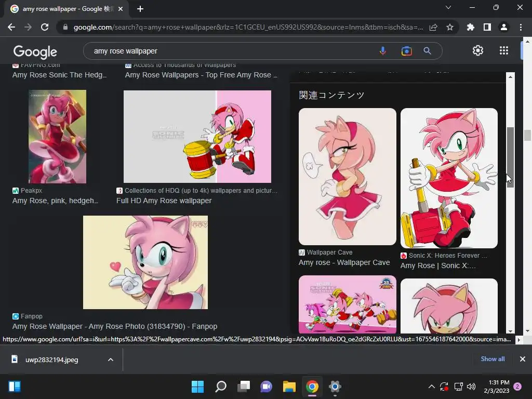Go back to the previous page
Screen dimensions: 532x399
click(x=11, y=27)
